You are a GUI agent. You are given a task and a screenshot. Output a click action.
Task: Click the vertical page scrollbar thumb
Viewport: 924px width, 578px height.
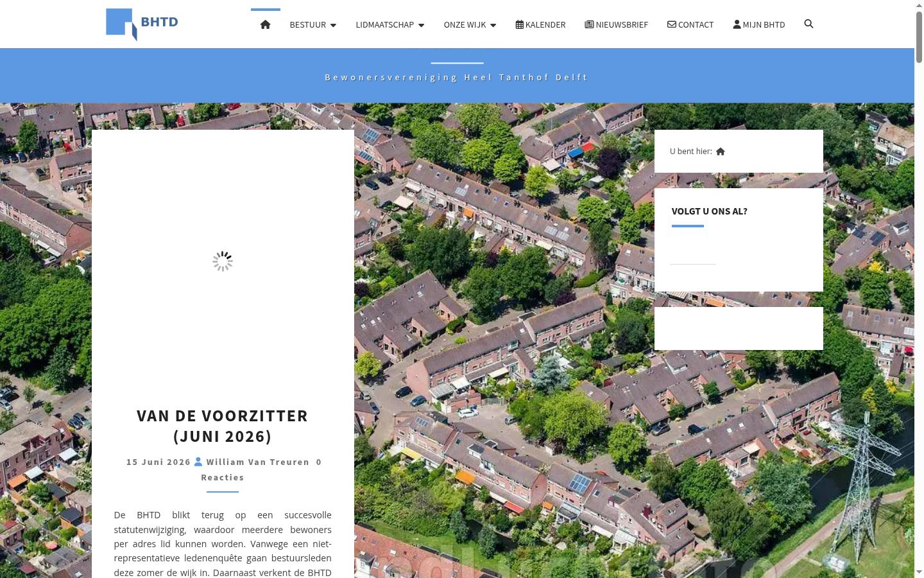(919, 37)
